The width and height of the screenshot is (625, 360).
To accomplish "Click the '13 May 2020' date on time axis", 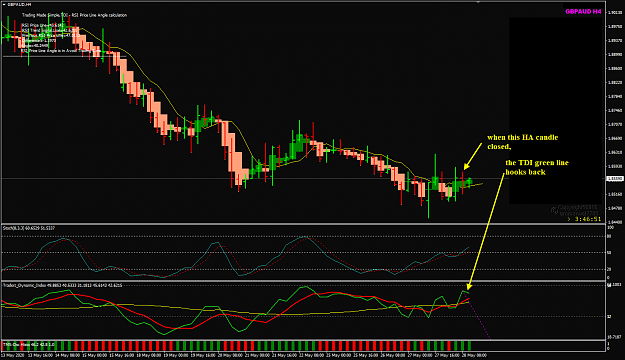I will pyautogui.click(x=12, y=355).
